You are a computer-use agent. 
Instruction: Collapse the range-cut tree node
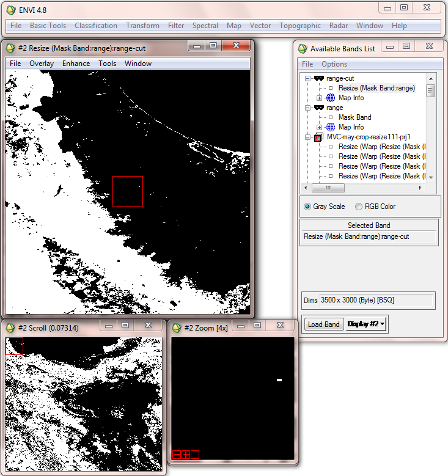[307, 78]
